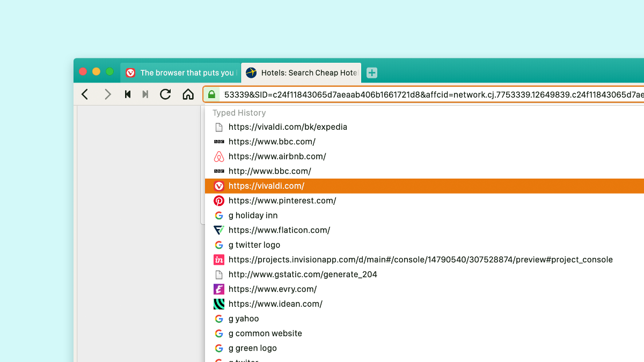Select https://www.bbc.com/ suggestion

(x=425, y=142)
